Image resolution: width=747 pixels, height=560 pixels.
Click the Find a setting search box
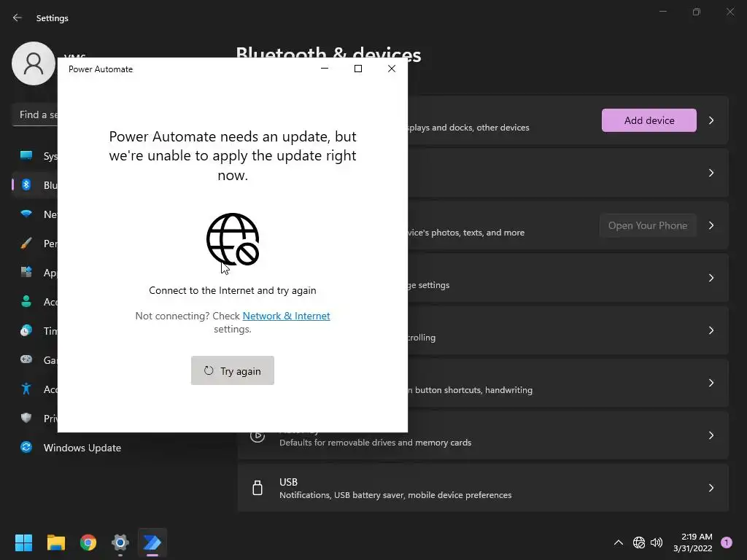(35, 114)
